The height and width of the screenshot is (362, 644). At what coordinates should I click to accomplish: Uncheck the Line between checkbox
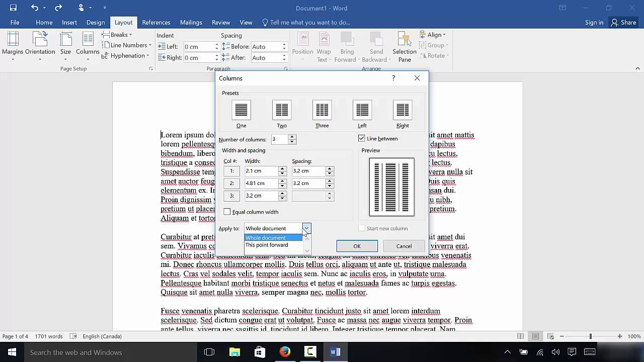(x=362, y=138)
